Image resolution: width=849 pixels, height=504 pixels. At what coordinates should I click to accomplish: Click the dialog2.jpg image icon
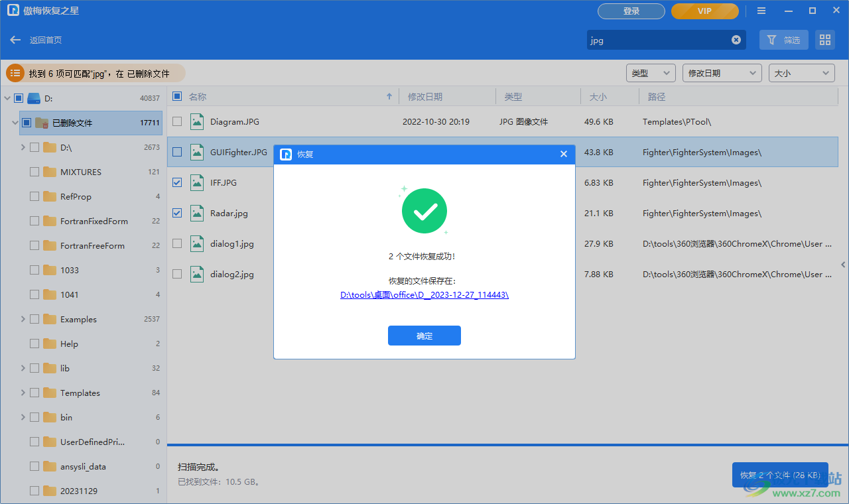[197, 274]
